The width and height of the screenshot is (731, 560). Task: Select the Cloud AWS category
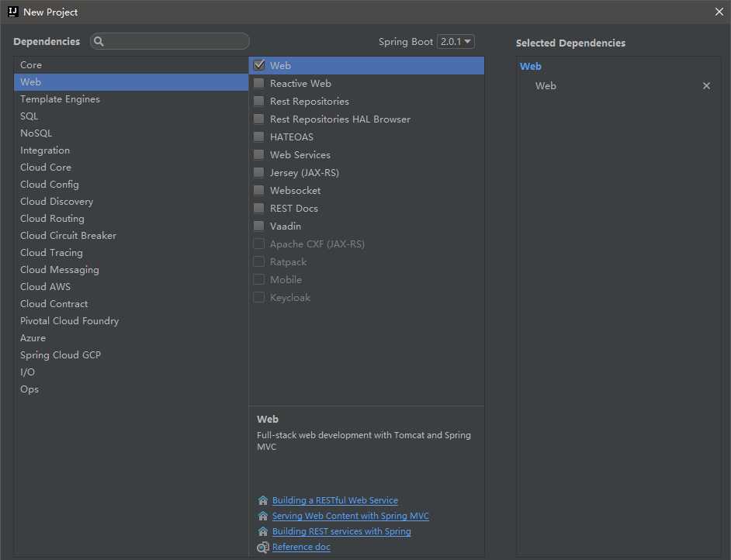(131, 286)
